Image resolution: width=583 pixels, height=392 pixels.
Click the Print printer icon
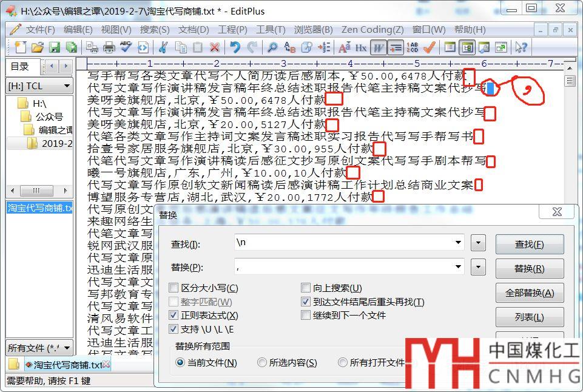click(109, 47)
